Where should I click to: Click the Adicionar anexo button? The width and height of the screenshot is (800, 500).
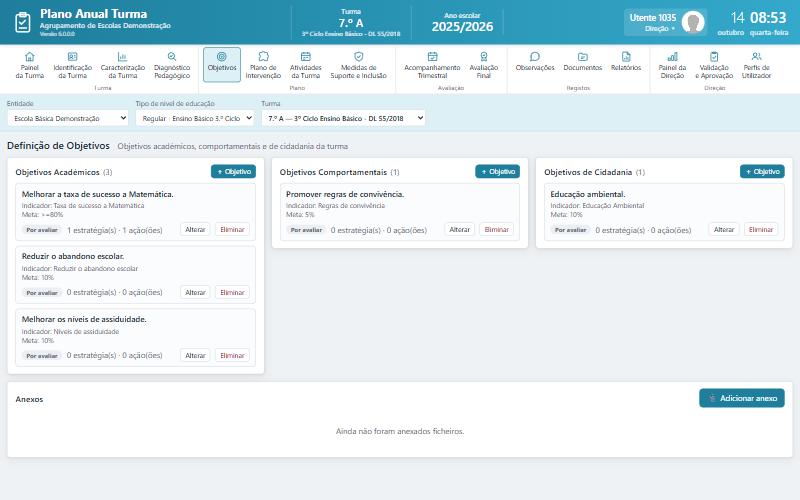click(x=742, y=398)
